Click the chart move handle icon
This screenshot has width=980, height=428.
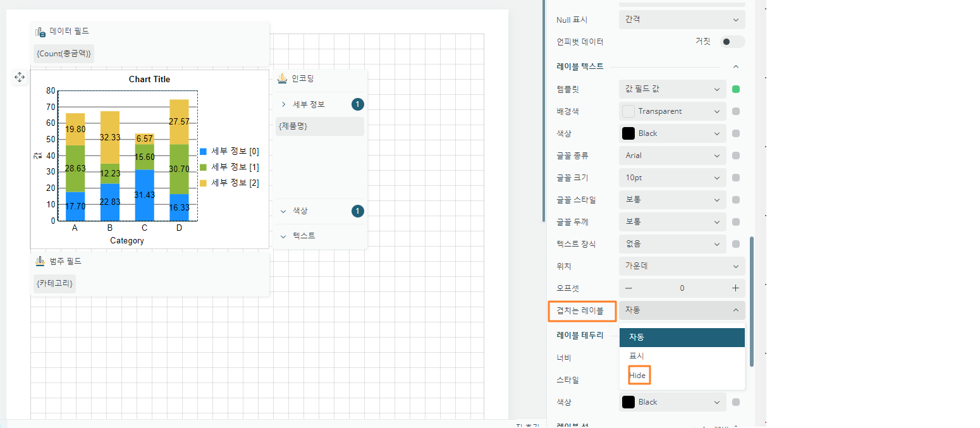tap(19, 77)
